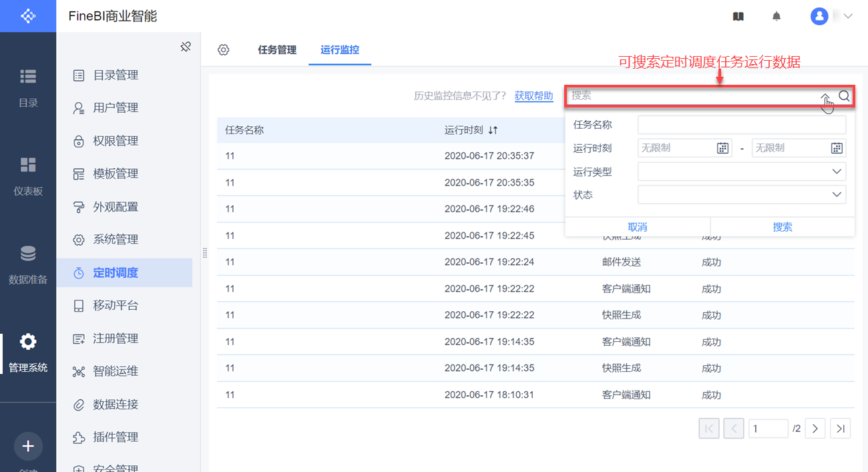Open 用户管理 in the sidebar
The height and width of the screenshot is (472, 868).
[x=115, y=108]
